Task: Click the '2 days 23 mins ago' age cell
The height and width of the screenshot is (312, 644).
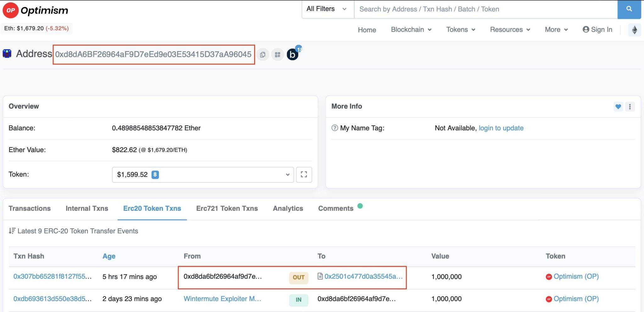Action: tap(132, 299)
